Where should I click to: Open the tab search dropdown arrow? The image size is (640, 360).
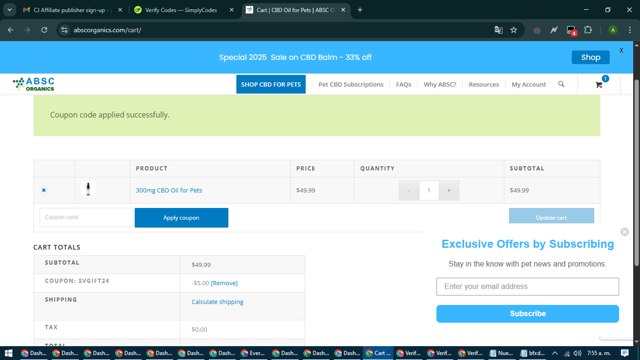tap(9, 10)
